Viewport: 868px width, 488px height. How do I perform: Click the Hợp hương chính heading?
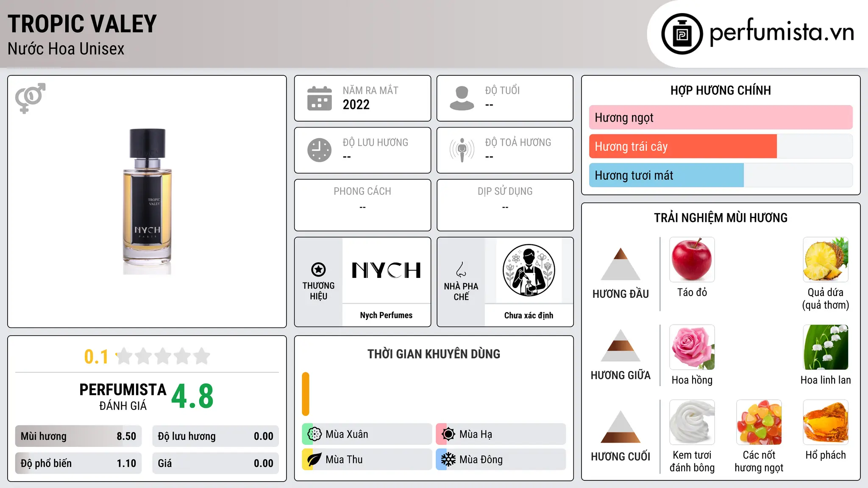tap(721, 90)
